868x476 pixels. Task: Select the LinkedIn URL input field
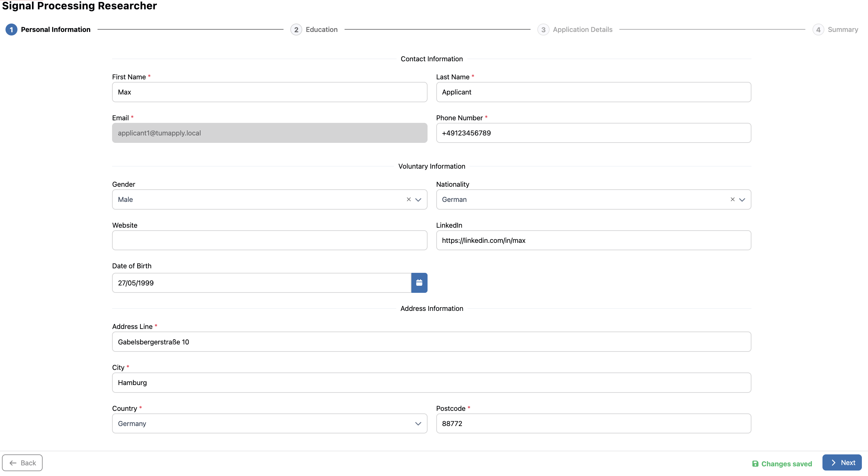pos(593,240)
